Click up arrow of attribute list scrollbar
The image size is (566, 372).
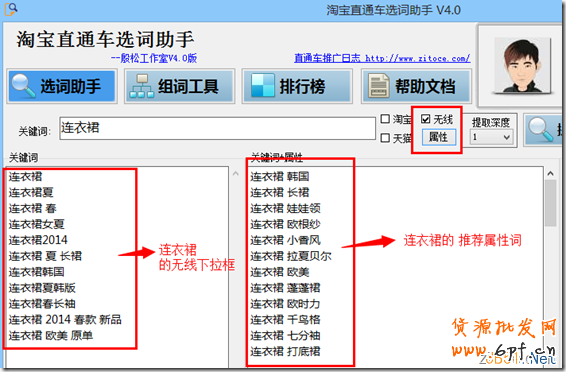pyautogui.click(x=550, y=174)
